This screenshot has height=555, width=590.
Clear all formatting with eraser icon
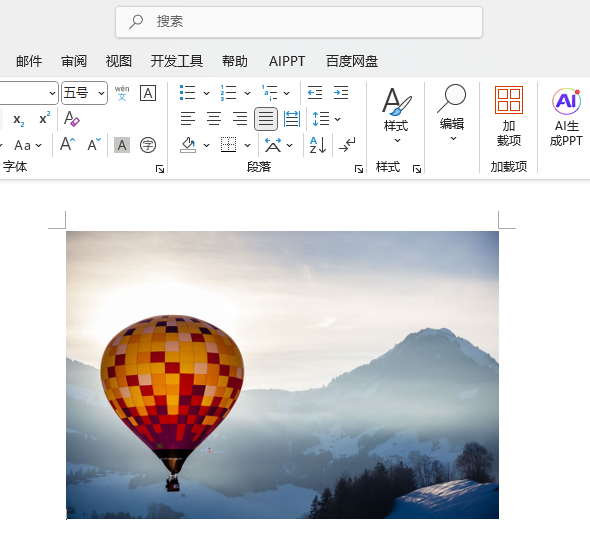click(71, 119)
